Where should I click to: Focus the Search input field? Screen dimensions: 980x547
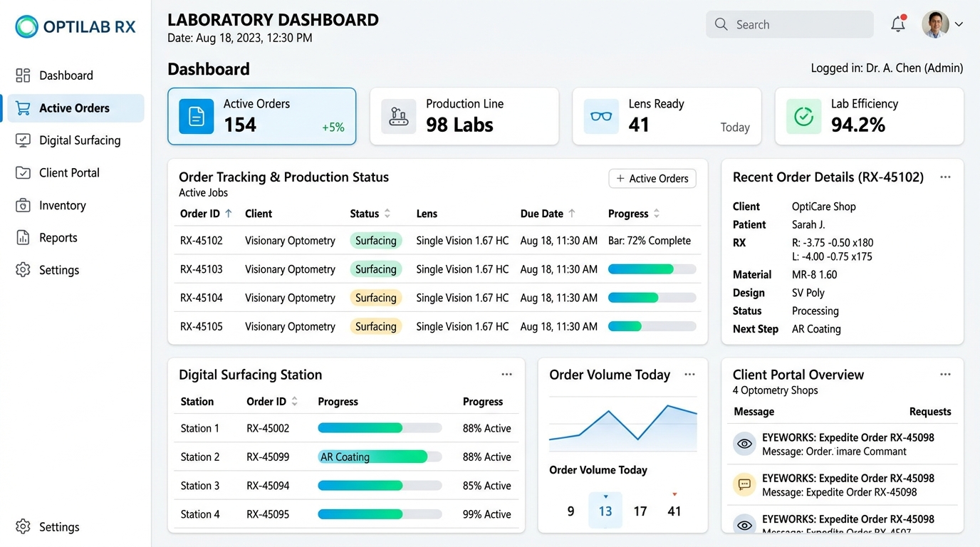tap(790, 24)
